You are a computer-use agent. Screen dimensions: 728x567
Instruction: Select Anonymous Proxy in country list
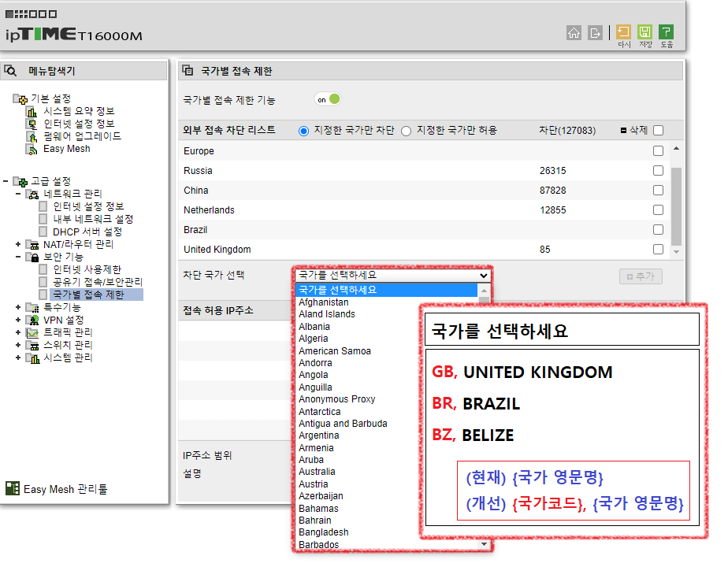point(336,399)
